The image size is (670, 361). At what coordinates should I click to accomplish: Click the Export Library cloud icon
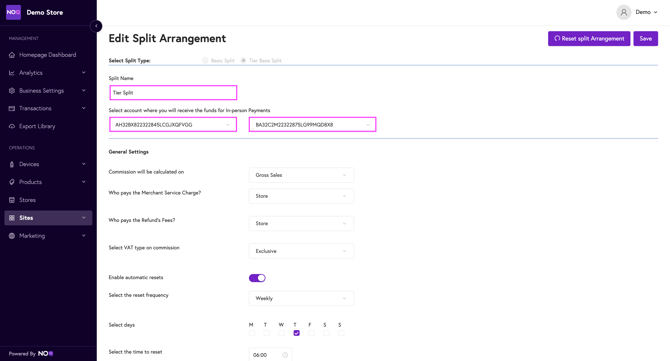coord(12,126)
